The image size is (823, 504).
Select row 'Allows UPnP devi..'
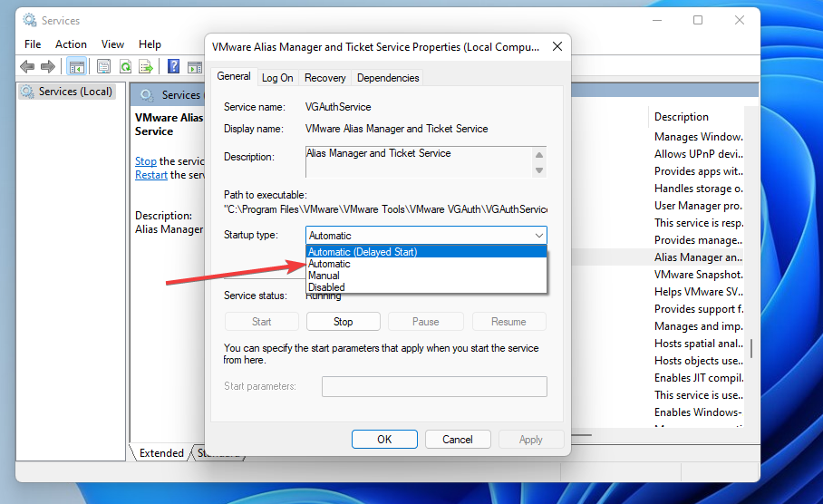pyautogui.click(x=699, y=154)
